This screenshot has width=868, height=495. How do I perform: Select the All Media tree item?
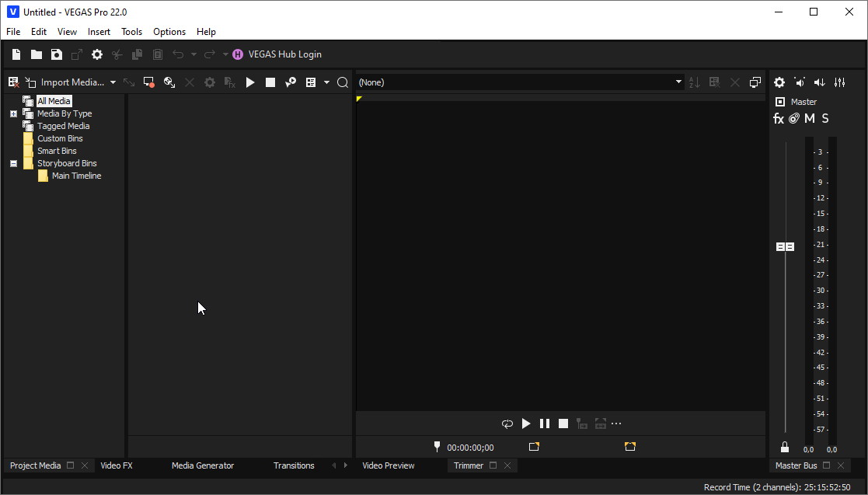coord(54,101)
